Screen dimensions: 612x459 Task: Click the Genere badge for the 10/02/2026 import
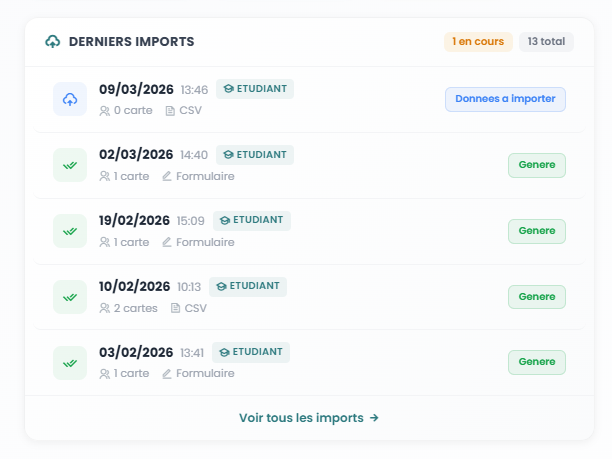click(x=537, y=297)
